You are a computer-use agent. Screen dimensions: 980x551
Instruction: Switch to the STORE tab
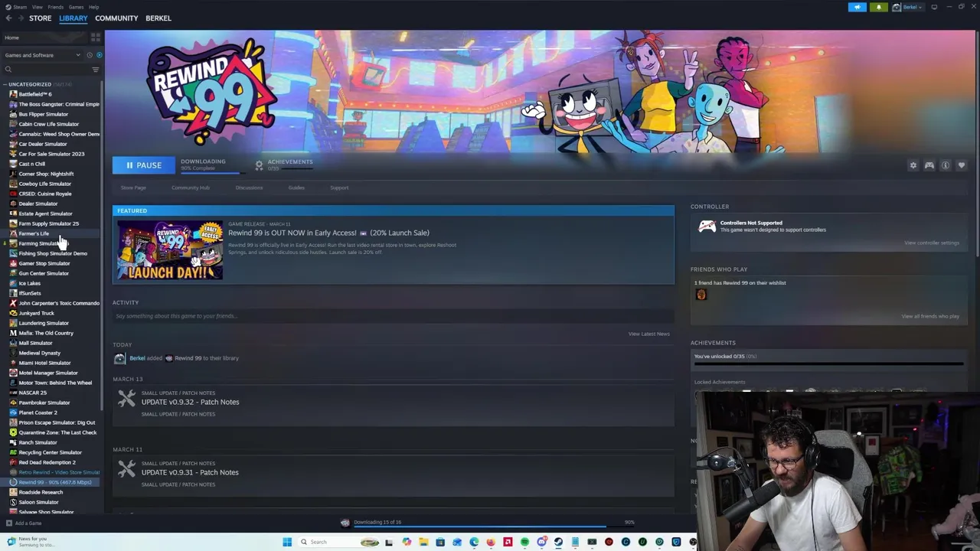coord(41,18)
